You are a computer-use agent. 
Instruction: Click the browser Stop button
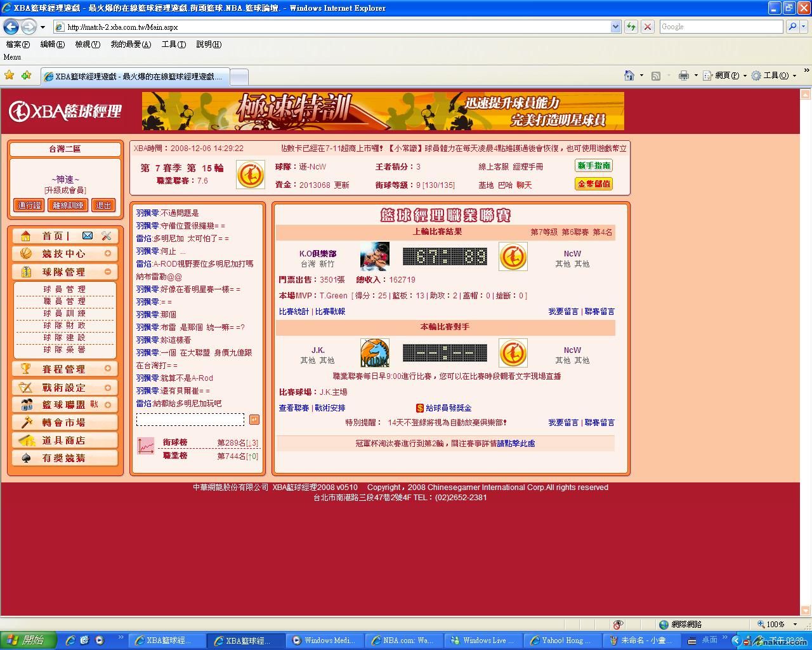click(648, 27)
